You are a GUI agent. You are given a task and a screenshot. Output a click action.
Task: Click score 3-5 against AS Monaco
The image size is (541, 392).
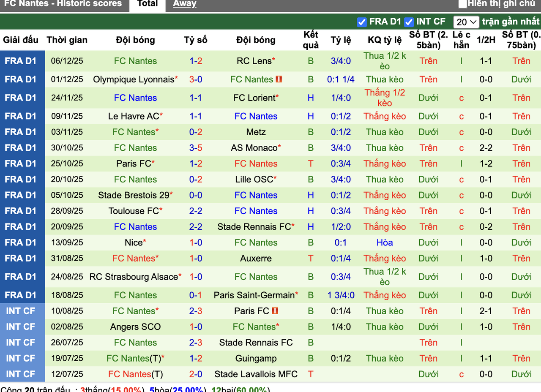click(x=196, y=148)
